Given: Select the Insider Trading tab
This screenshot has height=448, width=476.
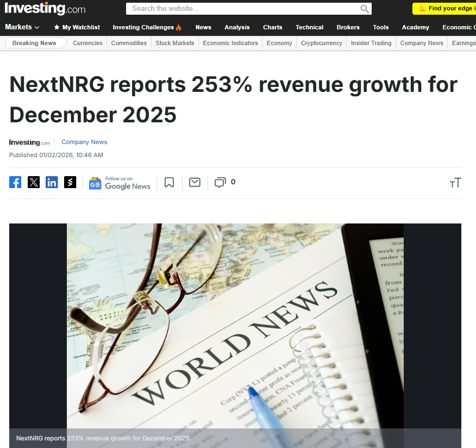Looking at the screenshot, I should [x=371, y=43].
